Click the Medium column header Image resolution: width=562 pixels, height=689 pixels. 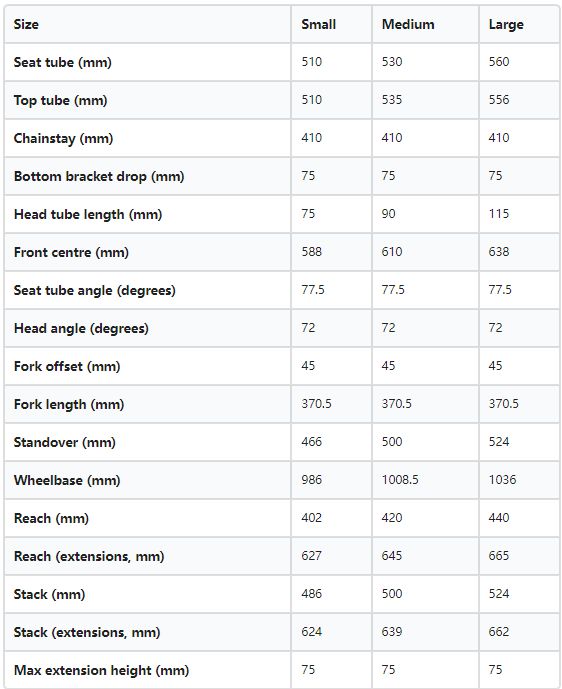(408, 24)
